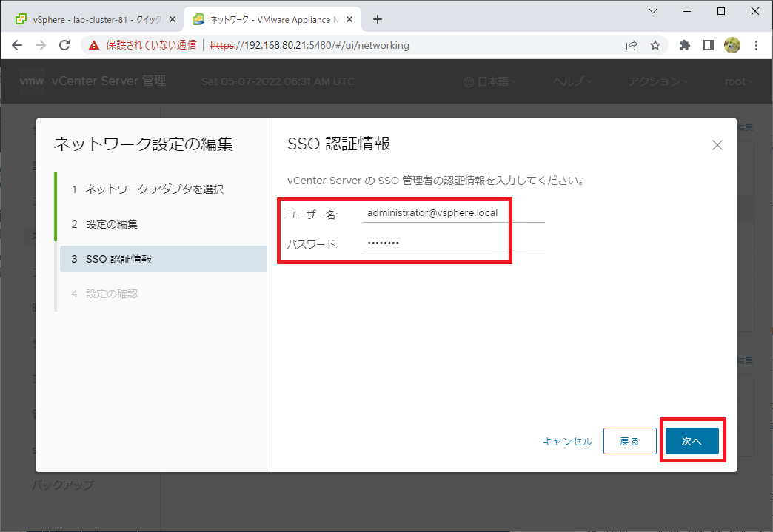Minimize the browser window
Screen dimensions: 773x532
coord(686,11)
